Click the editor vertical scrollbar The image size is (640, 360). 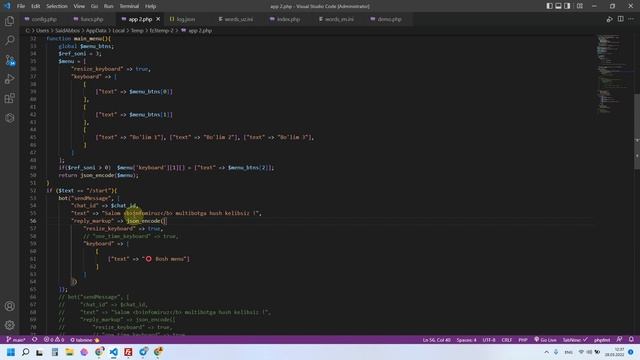(637, 131)
